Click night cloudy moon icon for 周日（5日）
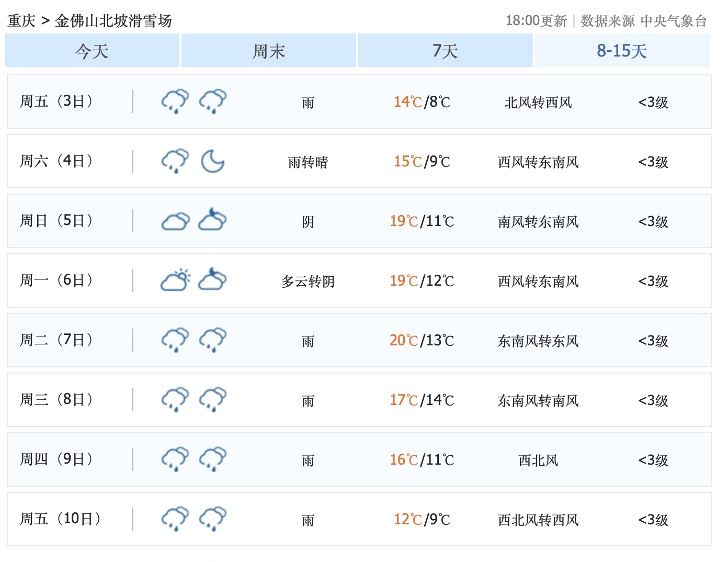This screenshot has height=562, width=728. tap(212, 219)
